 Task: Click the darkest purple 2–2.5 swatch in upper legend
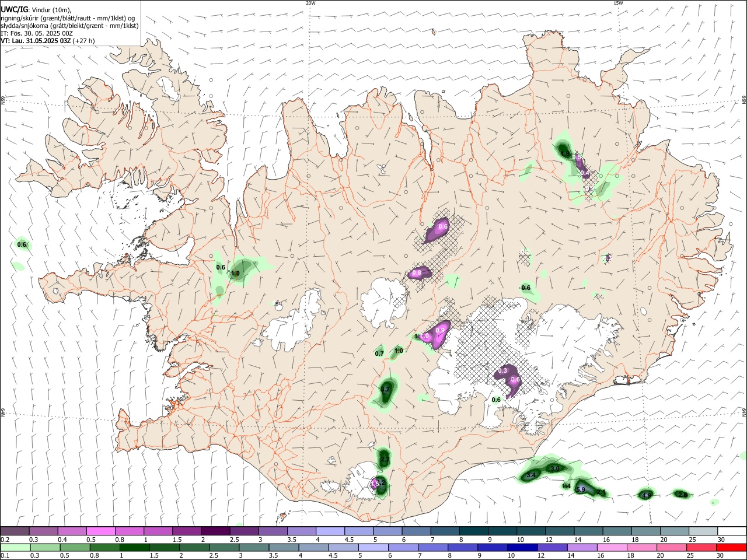pos(215,531)
